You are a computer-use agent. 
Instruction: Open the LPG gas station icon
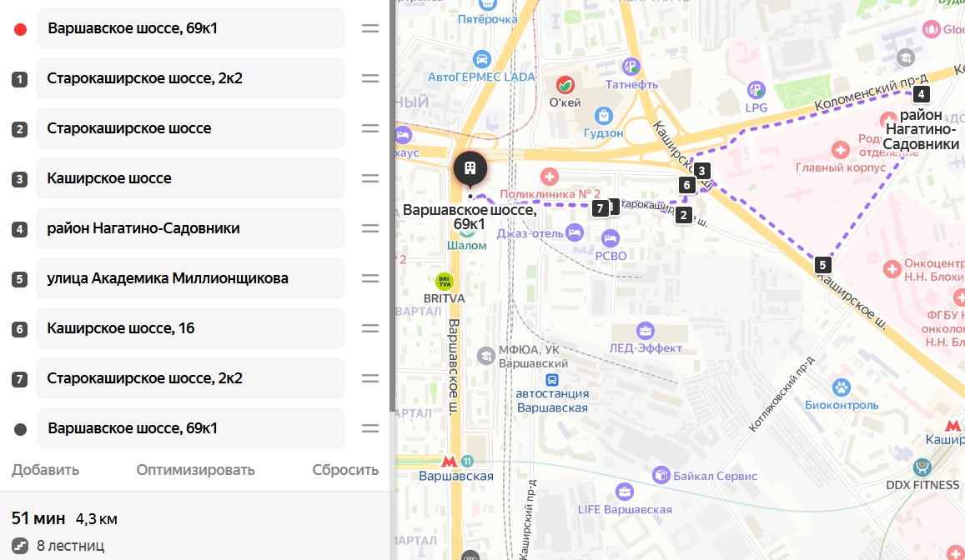[756, 90]
